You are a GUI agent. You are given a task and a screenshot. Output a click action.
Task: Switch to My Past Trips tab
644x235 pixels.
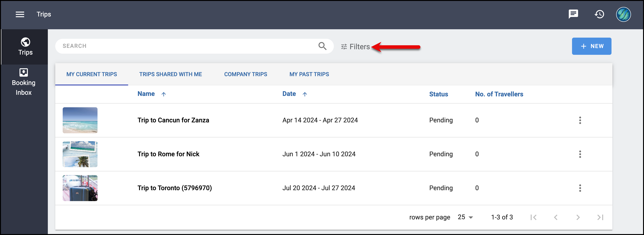coord(309,74)
